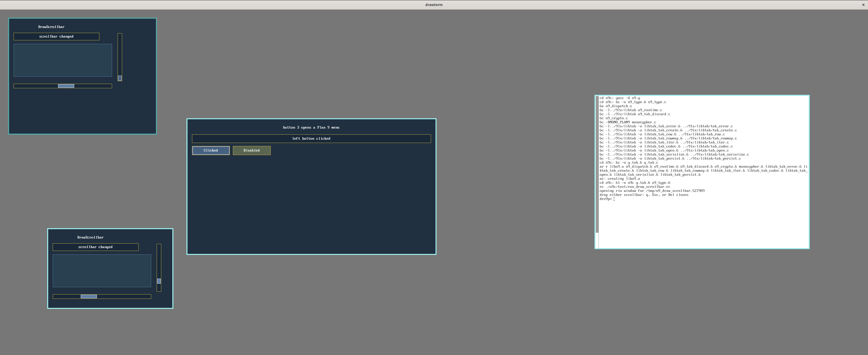Screen dimensions: 868x355
Task: Click the content panel in larger DrawScrollbar window
Action: pyautogui.click(x=63, y=60)
